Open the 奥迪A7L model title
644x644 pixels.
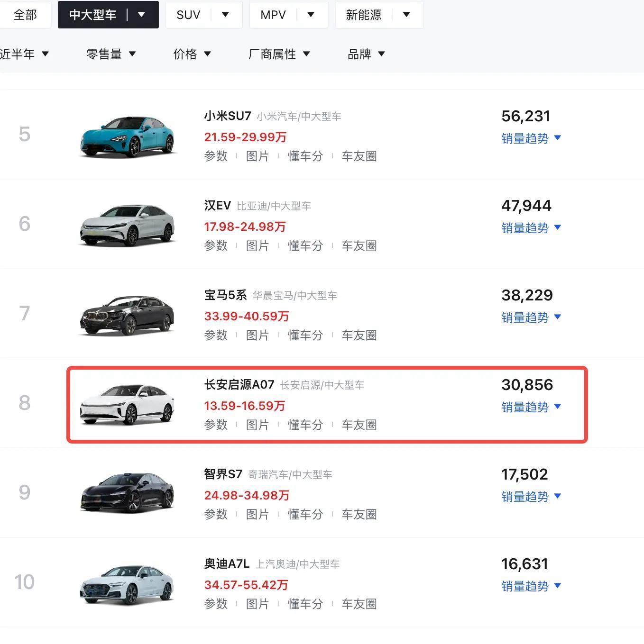pyautogui.click(x=227, y=564)
